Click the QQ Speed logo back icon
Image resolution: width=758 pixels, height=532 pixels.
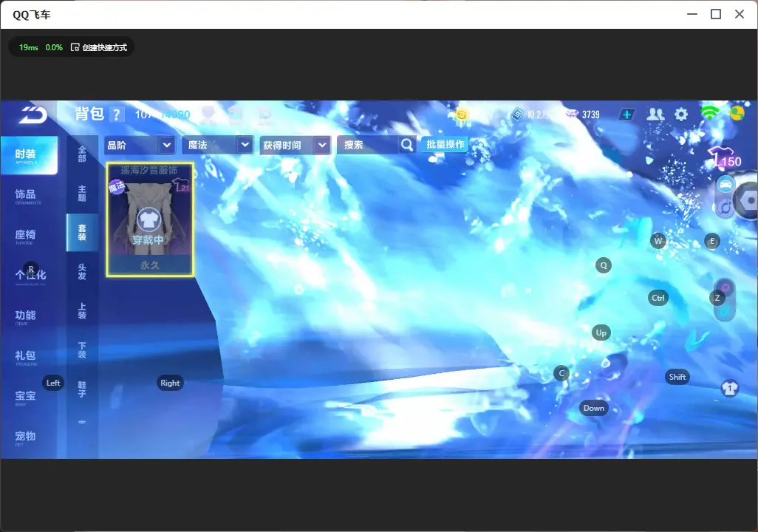tap(33, 114)
